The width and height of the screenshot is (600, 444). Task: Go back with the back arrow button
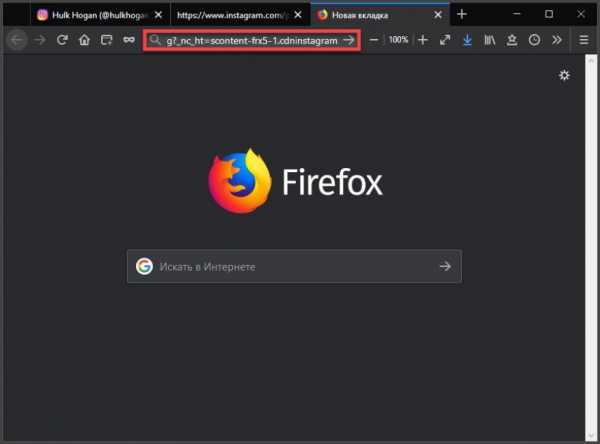point(17,40)
